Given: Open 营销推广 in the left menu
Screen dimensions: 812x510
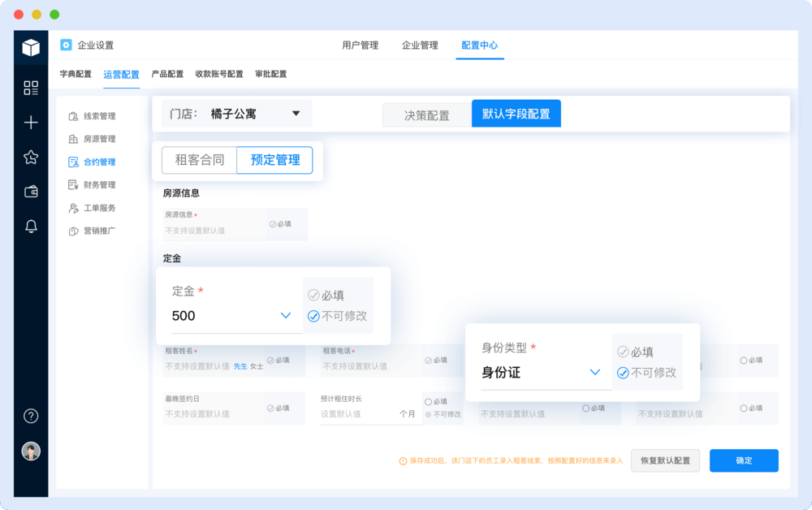Looking at the screenshot, I should pyautogui.click(x=99, y=231).
